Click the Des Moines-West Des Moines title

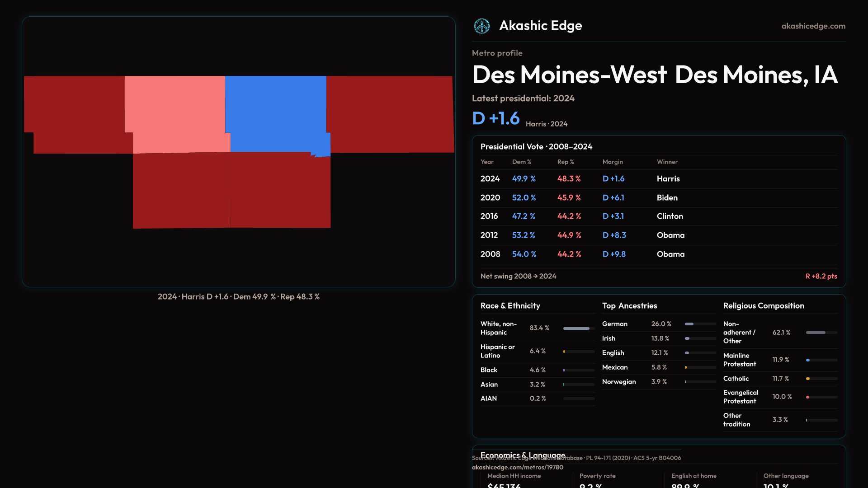(655, 75)
